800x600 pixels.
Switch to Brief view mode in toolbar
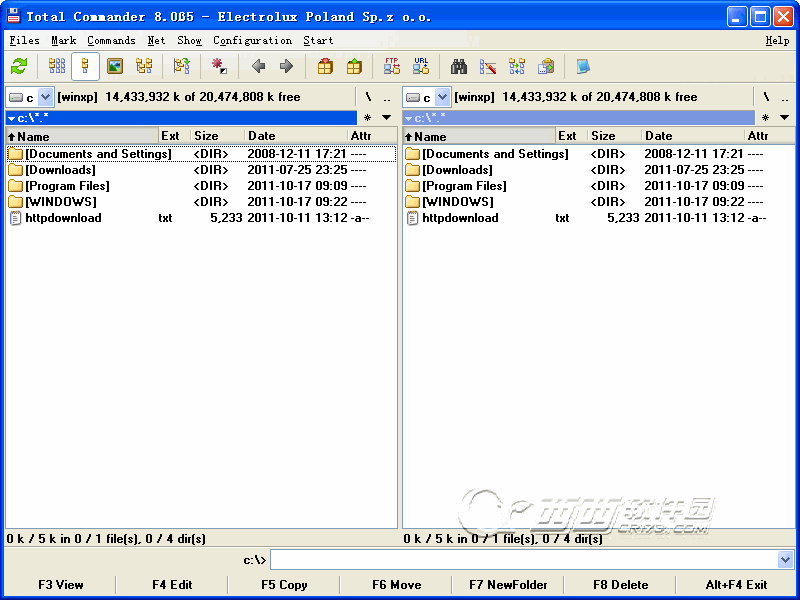click(x=57, y=66)
